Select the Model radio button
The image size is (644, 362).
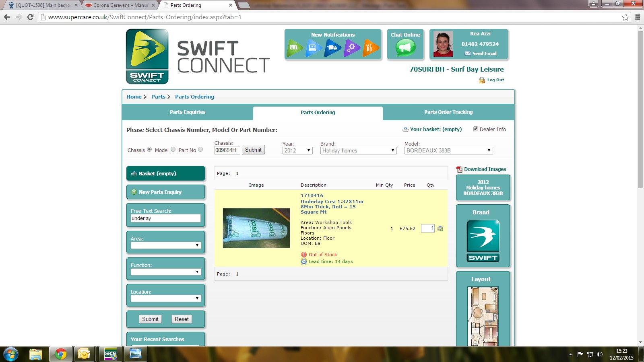click(x=173, y=150)
